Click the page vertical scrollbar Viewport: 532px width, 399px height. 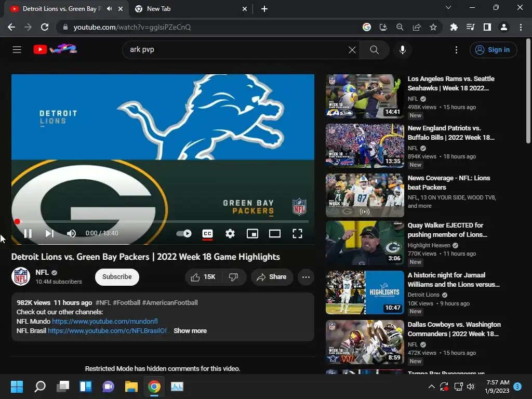coord(528,90)
